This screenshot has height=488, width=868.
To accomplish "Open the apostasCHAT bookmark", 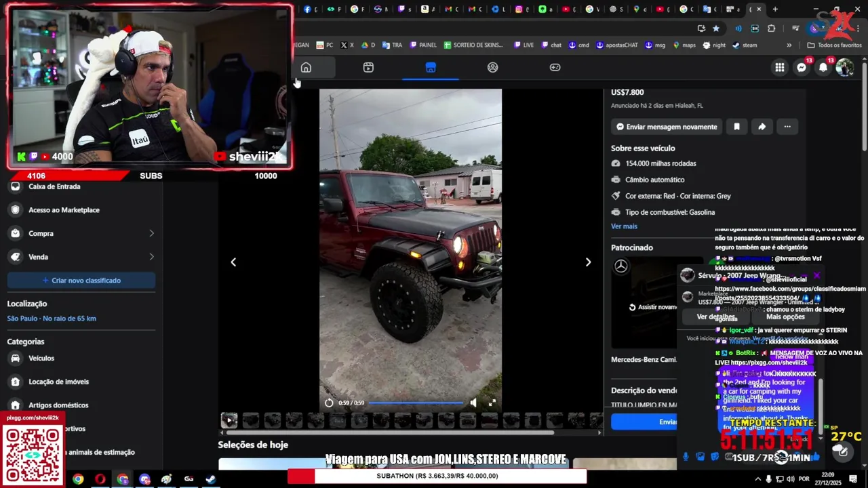I will (616, 45).
